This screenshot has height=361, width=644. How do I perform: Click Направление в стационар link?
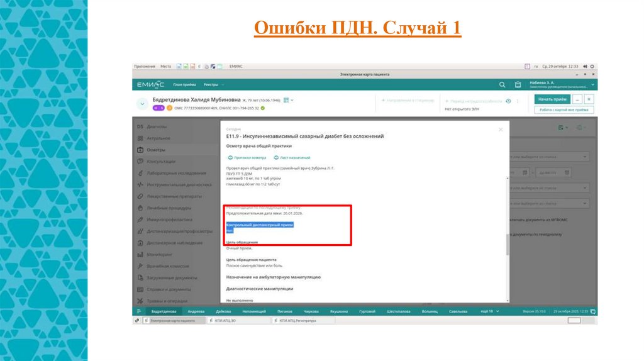[408, 100]
